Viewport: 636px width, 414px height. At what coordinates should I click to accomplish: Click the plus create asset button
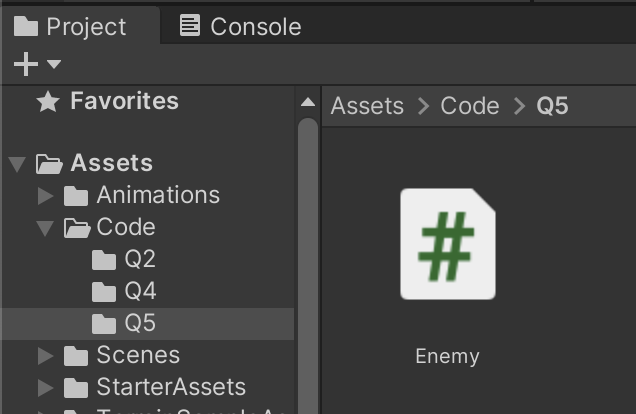pyautogui.click(x=25, y=65)
